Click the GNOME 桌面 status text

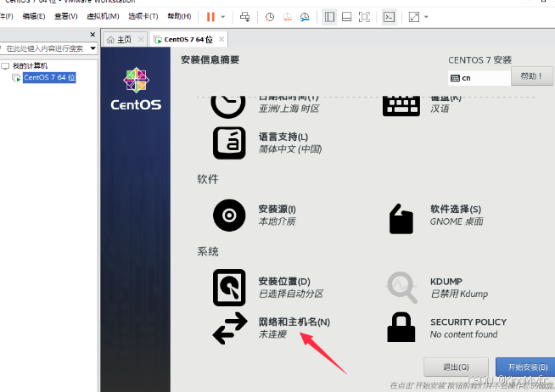(457, 221)
